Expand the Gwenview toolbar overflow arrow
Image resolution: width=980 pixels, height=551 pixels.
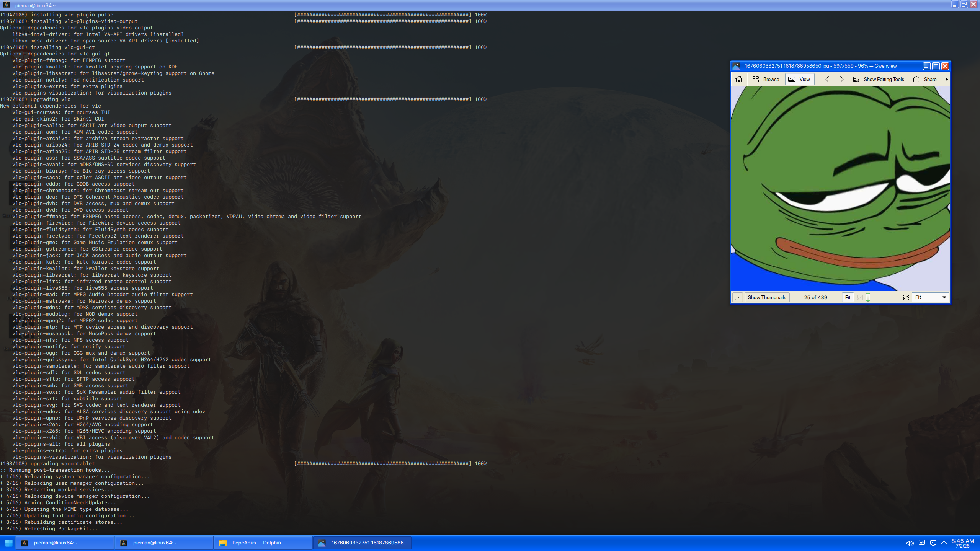click(x=946, y=79)
